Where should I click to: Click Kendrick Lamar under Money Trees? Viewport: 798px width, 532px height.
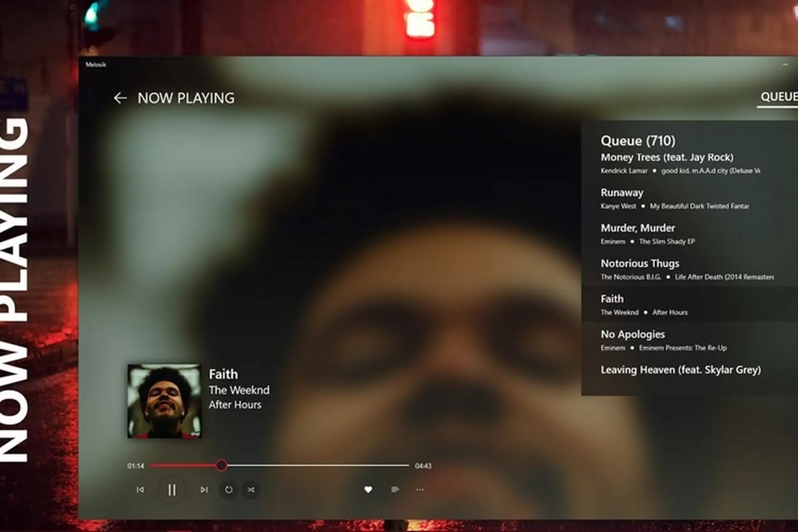pos(624,171)
